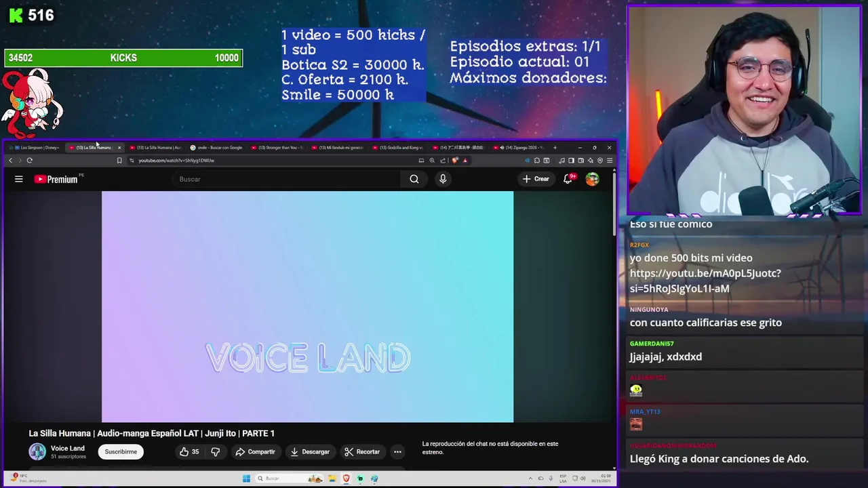Click the '51 suscriptores' text
The width and height of the screenshot is (868, 488).
pos(68,457)
